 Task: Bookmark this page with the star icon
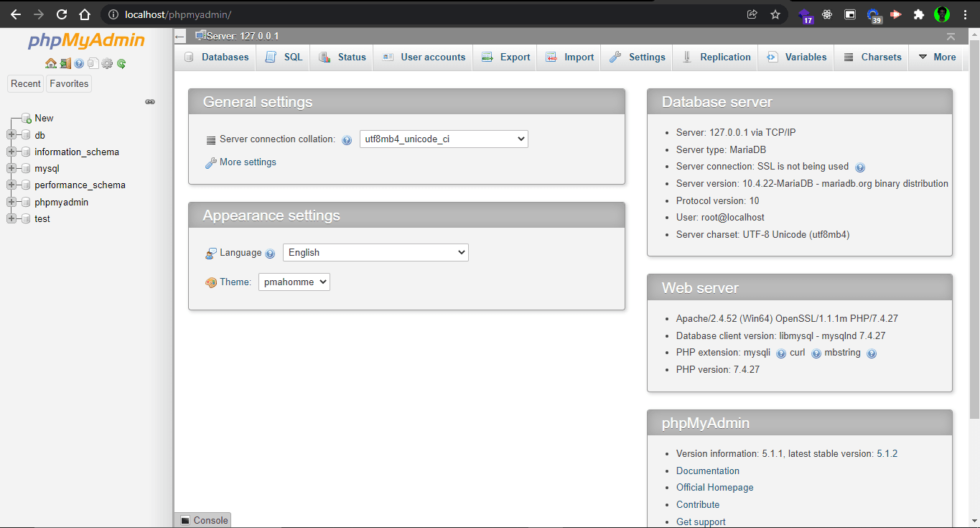(775, 14)
